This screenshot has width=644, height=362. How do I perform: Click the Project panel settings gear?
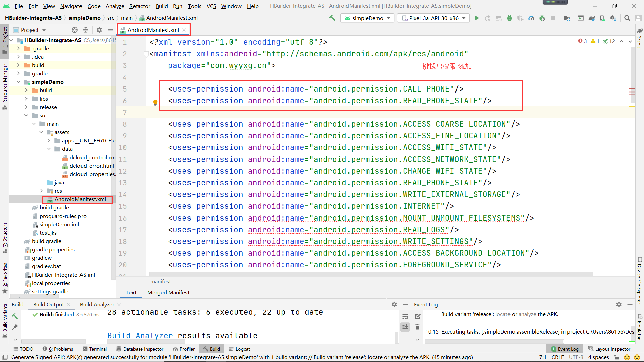[99, 30]
